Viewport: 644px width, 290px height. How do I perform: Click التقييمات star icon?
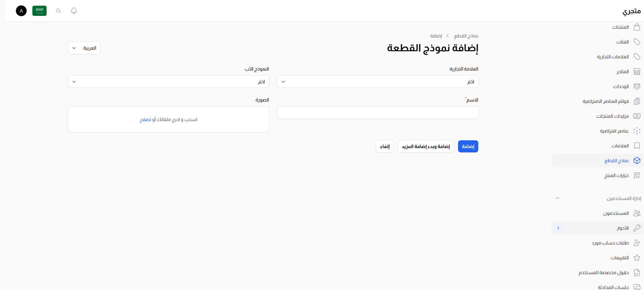(x=637, y=258)
